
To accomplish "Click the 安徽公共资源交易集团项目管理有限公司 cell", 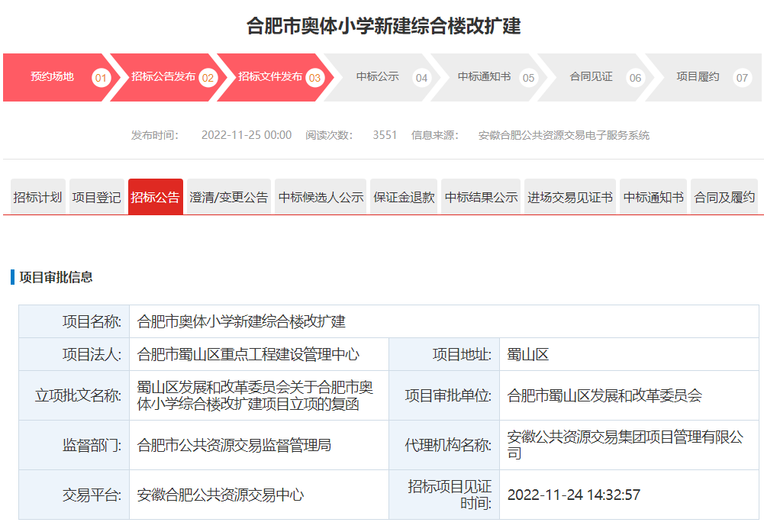I will coord(629,445).
